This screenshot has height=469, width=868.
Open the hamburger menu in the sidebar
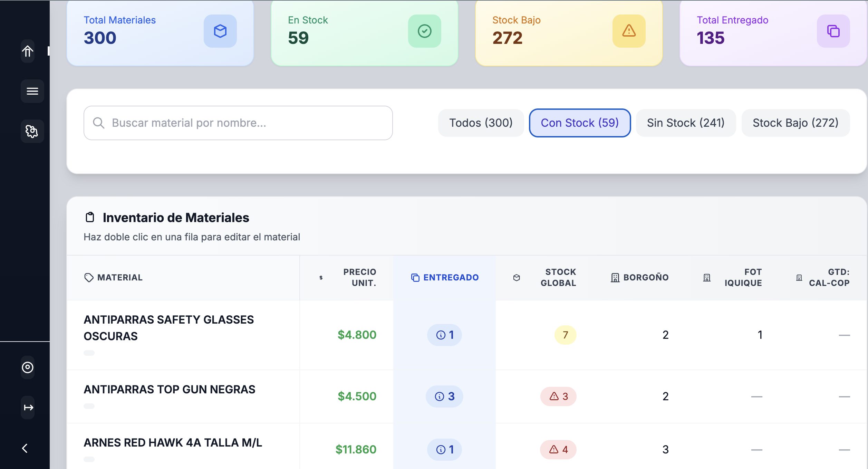coord(32,91)
